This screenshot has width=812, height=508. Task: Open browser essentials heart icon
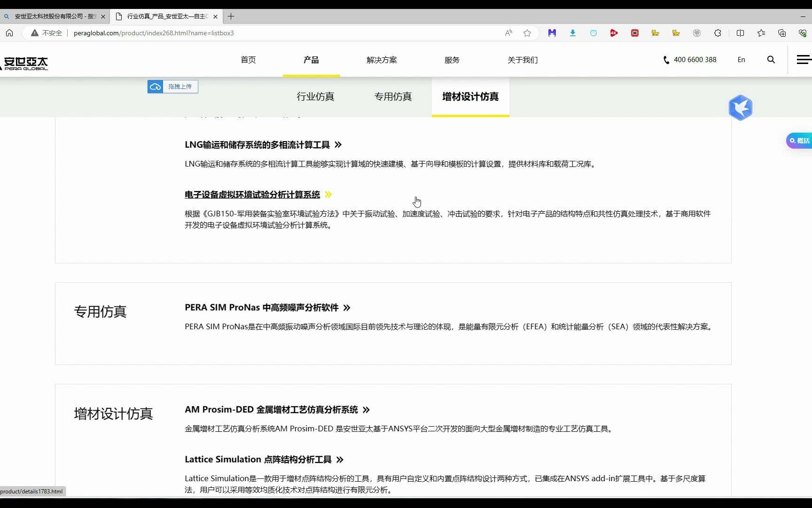click(x=803, y=33)
